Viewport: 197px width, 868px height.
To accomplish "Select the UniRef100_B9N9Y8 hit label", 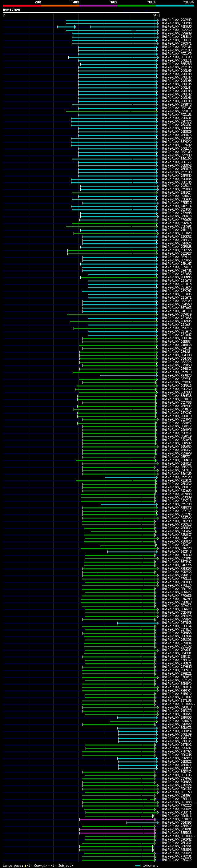I will tap(177, 758).
